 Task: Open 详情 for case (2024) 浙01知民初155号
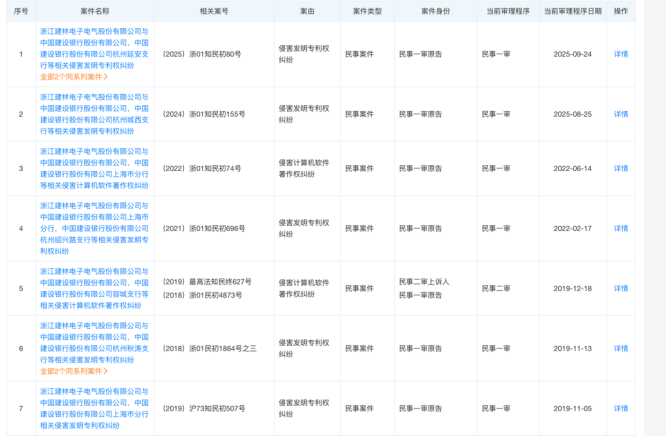[621, 114]
